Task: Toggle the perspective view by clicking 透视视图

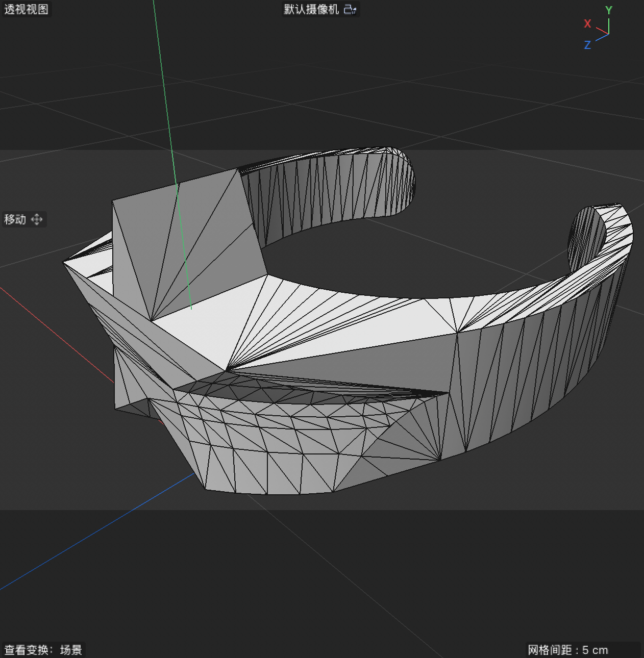Action: coord(27,9)
